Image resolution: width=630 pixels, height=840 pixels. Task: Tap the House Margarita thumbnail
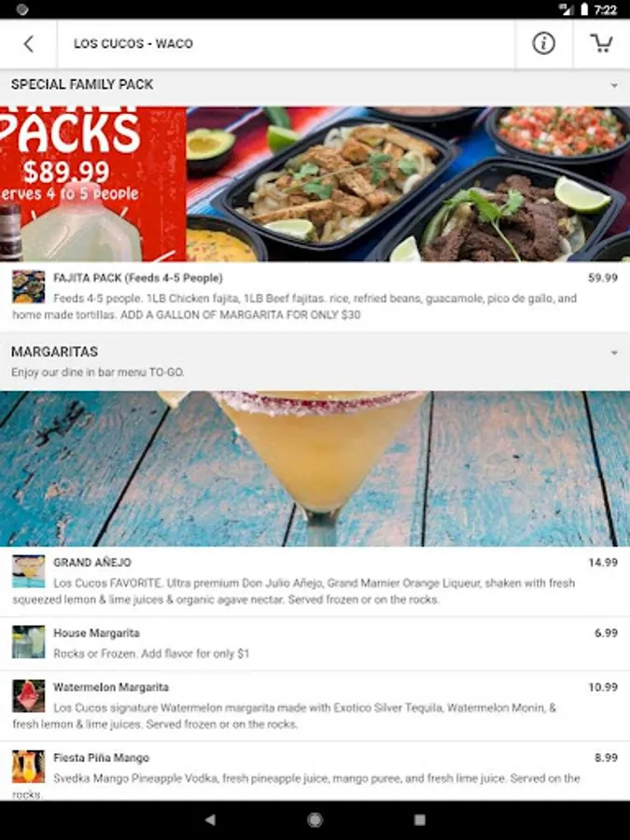28,642
